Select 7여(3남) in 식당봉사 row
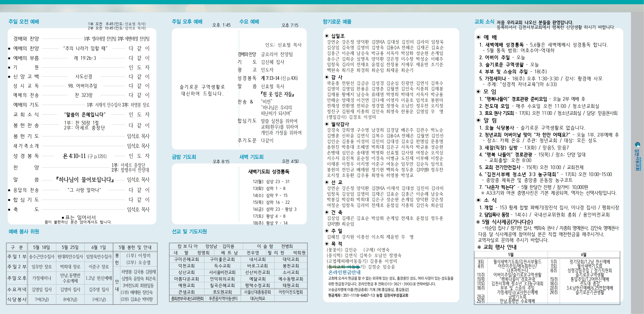Viewport: 644px width, 314px height. [42, 299]
